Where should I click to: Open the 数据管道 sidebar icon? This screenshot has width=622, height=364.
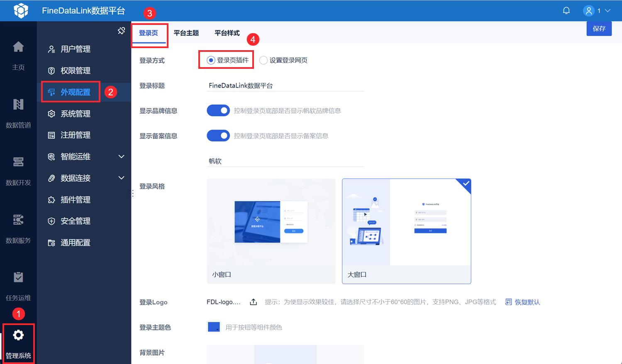(x=18, y=104)
